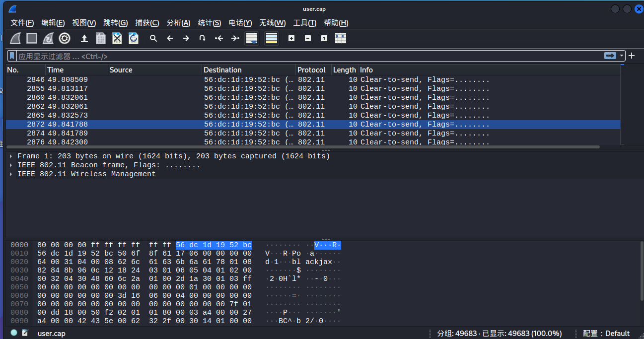Viewport: 644px width, 339px height.
Task: Open the 视图(V) menu
Action: (x=84, y=23)
